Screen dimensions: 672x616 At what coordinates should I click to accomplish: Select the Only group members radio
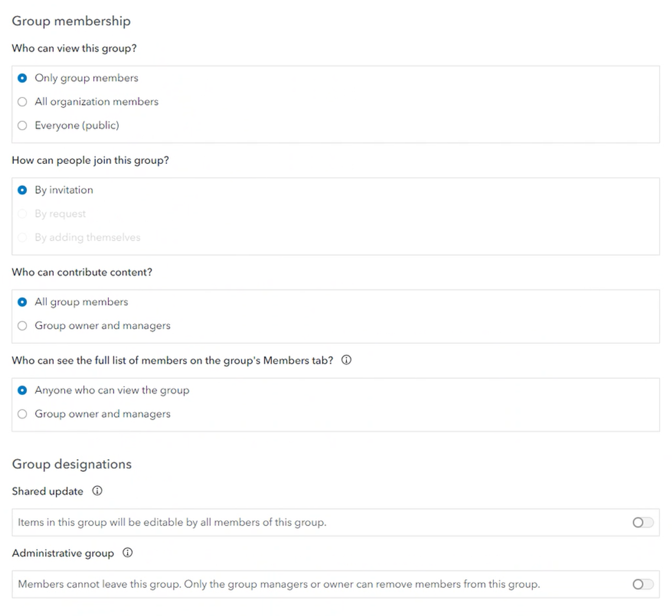tap(22, 78)
